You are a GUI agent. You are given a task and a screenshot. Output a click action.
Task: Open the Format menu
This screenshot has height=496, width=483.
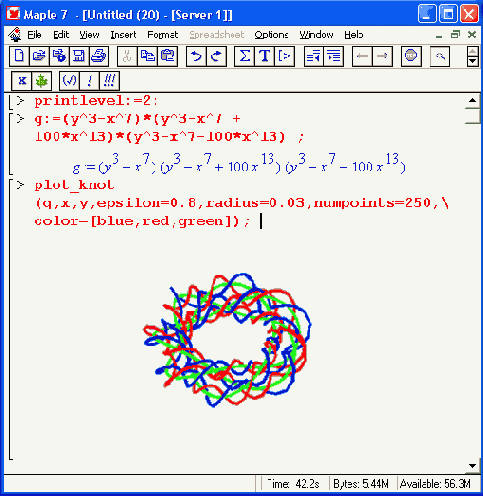(163, 35)
